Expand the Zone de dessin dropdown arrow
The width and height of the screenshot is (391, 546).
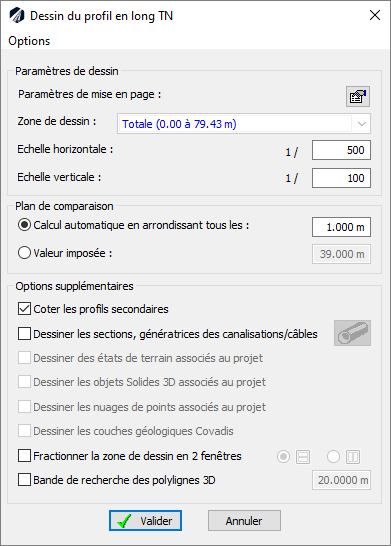[362, 124]
